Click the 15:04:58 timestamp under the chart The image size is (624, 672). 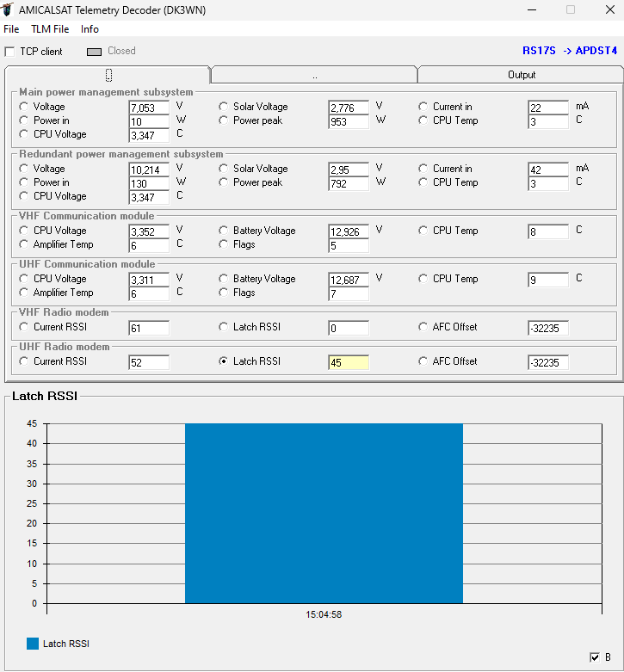coord(324,614)
